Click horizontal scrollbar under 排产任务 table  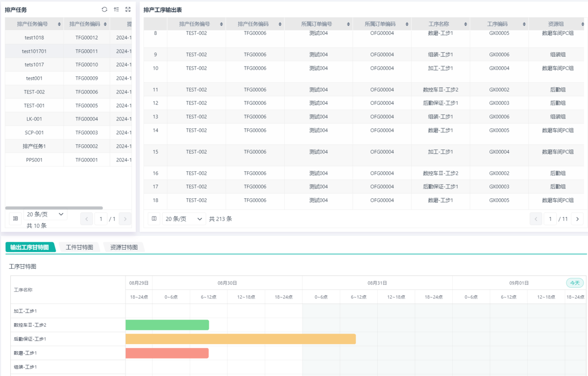click(x=54, y=208)
